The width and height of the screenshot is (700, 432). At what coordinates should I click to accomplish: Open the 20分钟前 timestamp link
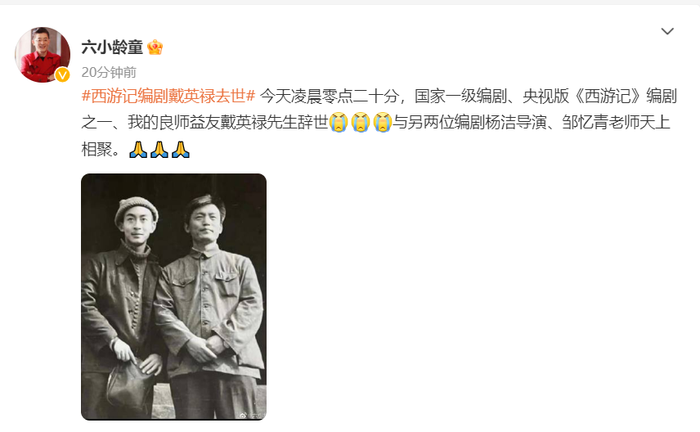click(109, 72)
